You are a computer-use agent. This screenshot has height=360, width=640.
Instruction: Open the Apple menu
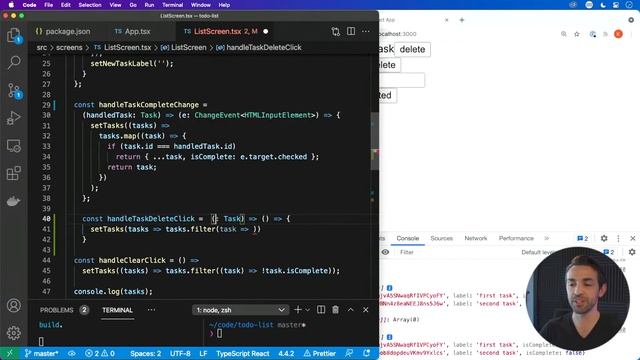(11, 5)
